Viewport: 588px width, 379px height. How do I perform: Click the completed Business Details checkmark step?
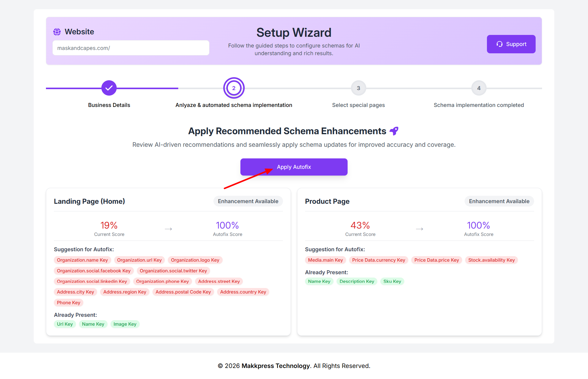point(109,88)
